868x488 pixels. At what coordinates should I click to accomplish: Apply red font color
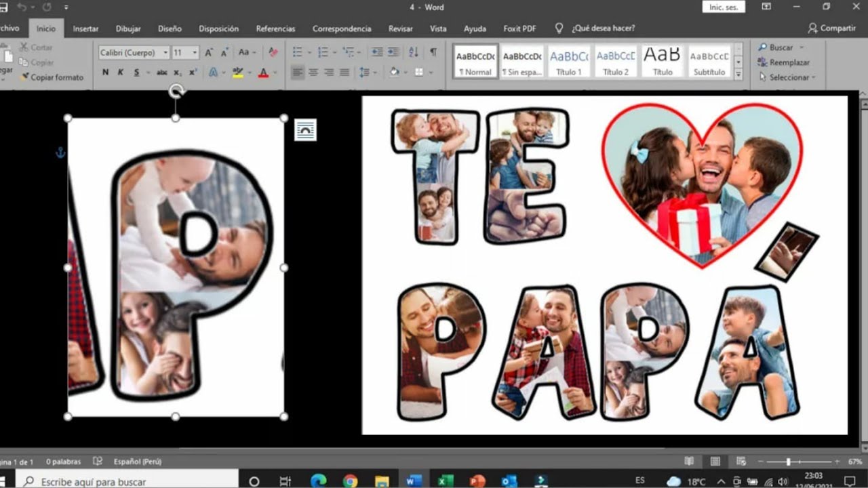[263, 73]
